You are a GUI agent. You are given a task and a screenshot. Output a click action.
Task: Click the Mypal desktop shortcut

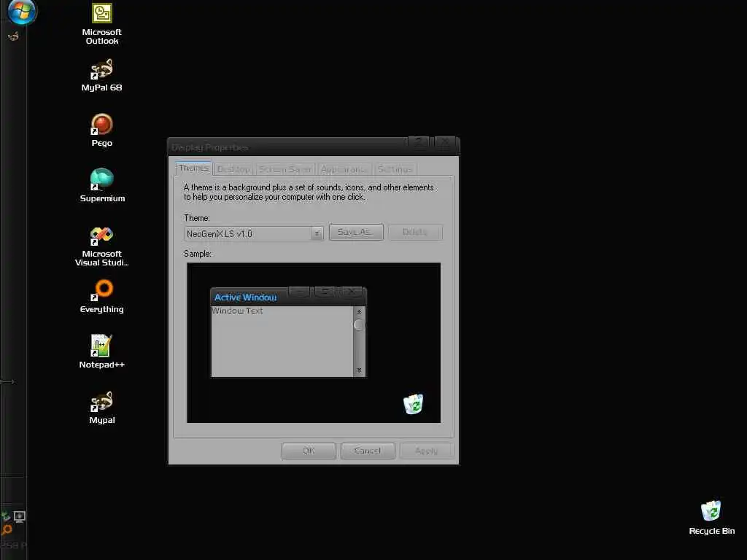[x=101, y=408]
